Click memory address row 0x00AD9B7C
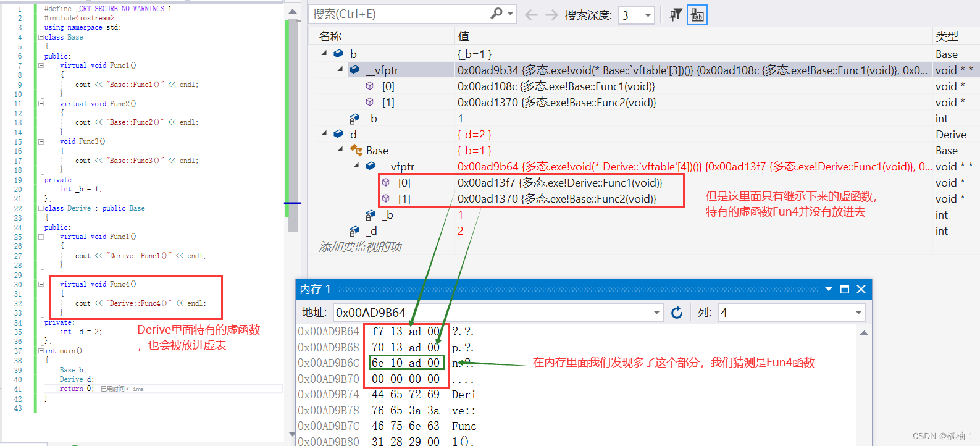This screenshot has width=980, height=446. [329, 426]
